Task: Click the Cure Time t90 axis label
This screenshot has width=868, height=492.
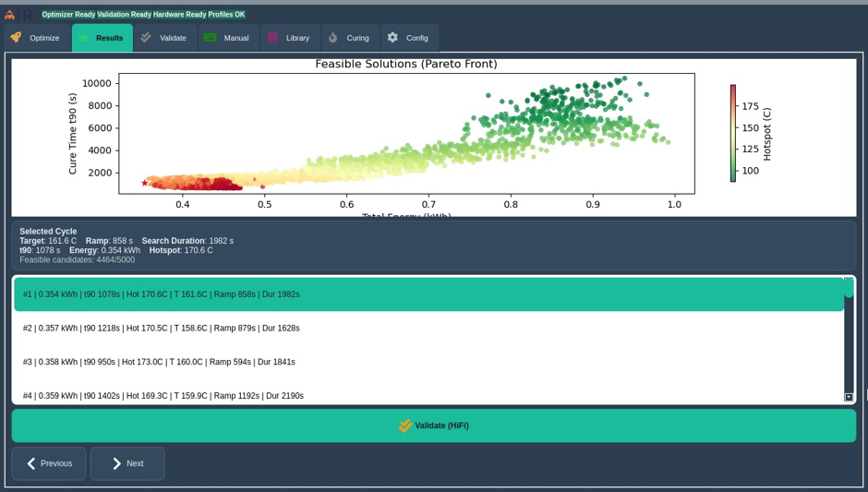Action: click(x=73, y=133)
